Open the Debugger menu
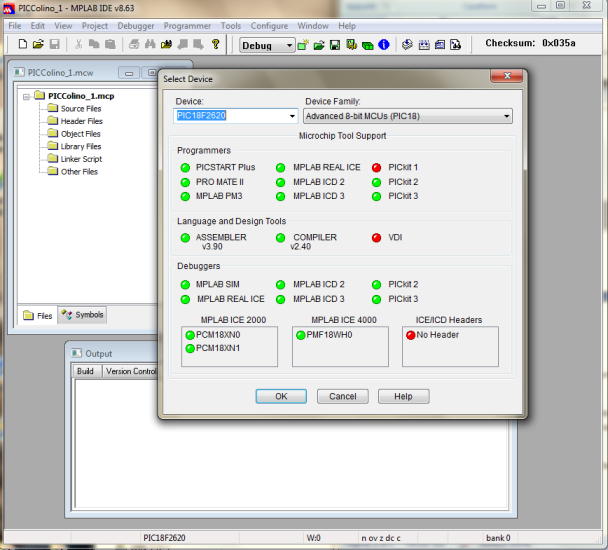 pyautogui.click(x=136, y=26)
